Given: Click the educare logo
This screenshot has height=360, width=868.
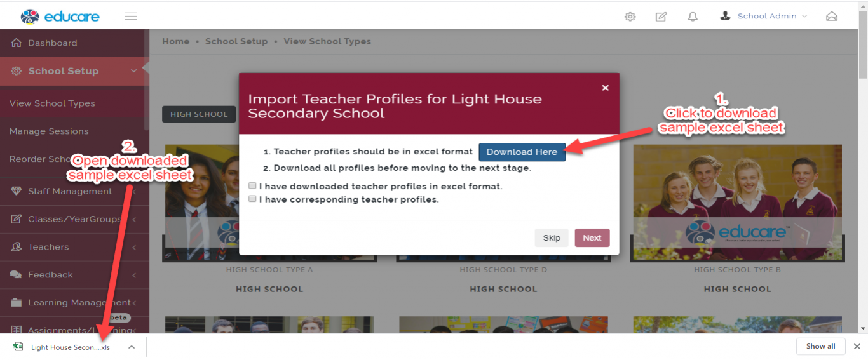Looking at the screenshot, I should coord(60,17).
